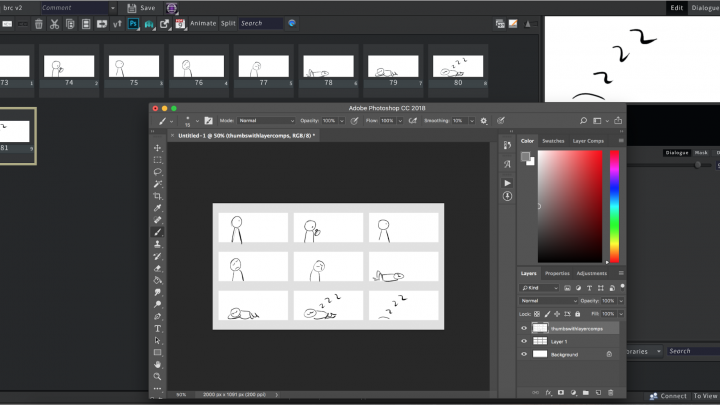Screen dimensions: 720x405
Task: Hide the Background layer
Action: pyautogui.click(x=525, y=354)
